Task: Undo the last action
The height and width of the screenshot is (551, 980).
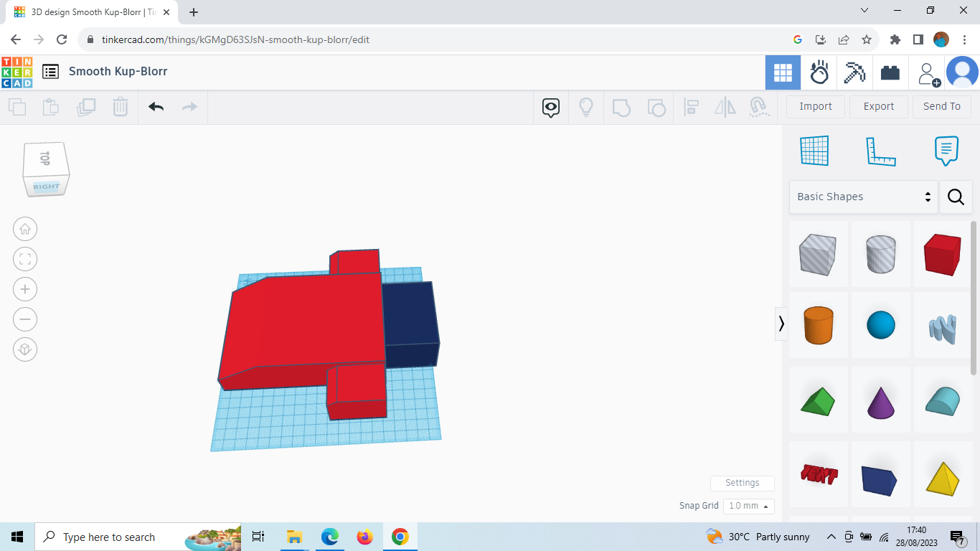Action: coord(156,106)
